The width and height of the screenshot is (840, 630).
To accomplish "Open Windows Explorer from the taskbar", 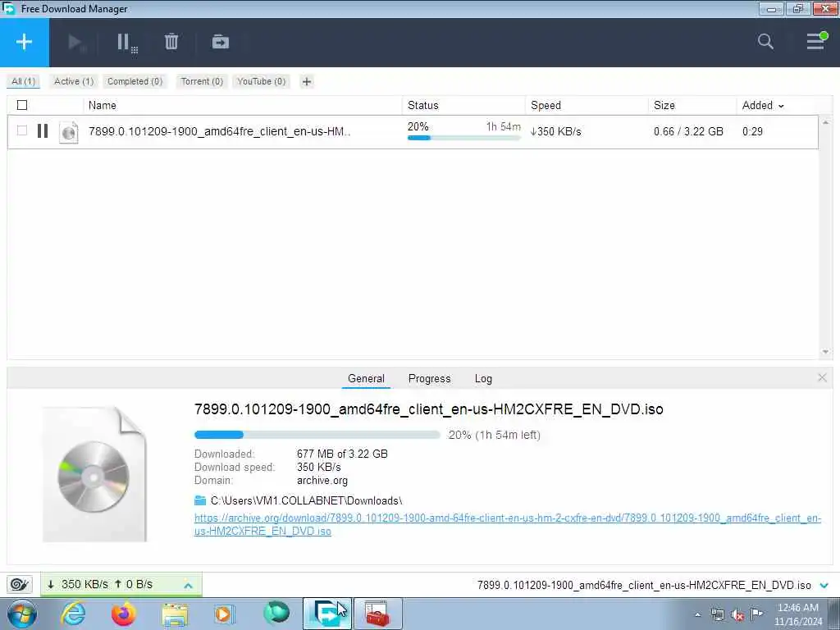I will click(175, 614).
